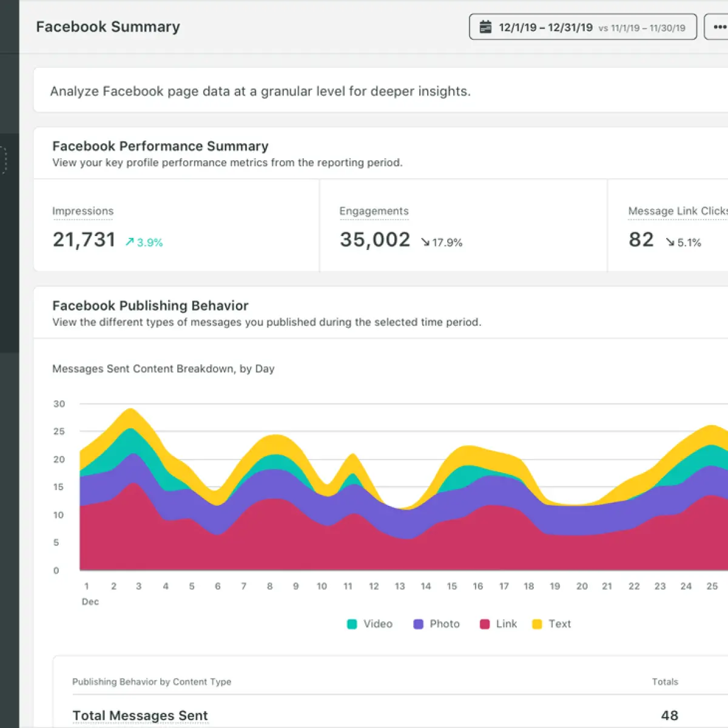Screen dimensions: 728x728
Task: Click the calendar icon in date picker
Action: click(x=485, y=27)
